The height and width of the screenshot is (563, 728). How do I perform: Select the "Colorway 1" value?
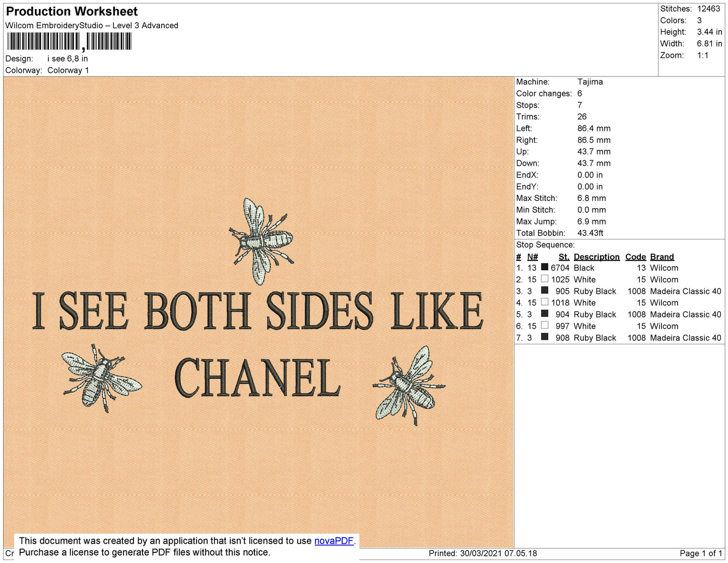tap(68, 71)
